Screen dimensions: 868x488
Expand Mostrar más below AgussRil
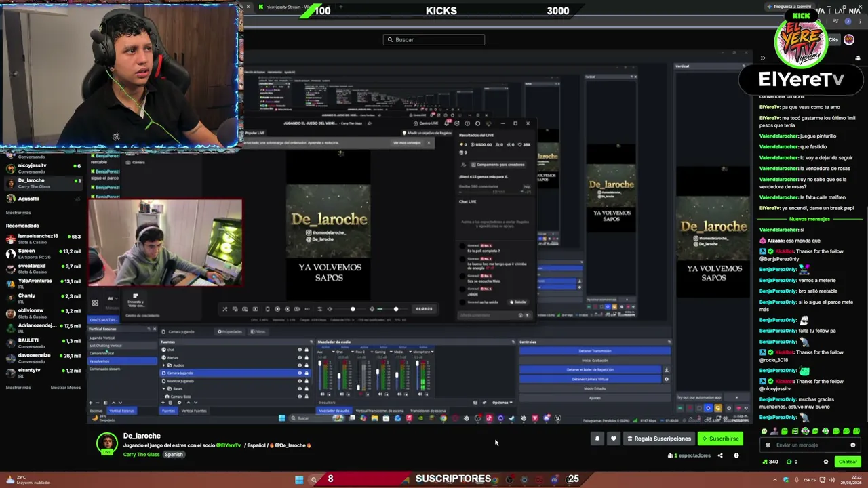pos(18,213)
